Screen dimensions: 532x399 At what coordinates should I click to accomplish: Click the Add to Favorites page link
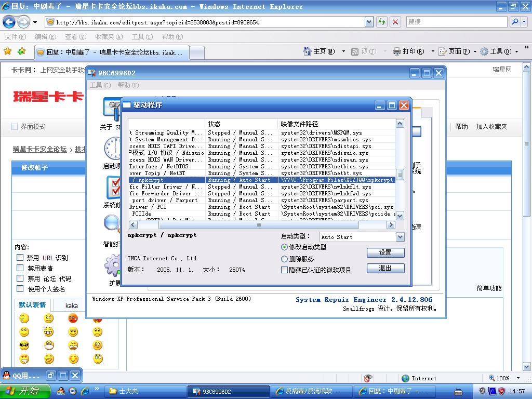(x=491, y=127)
